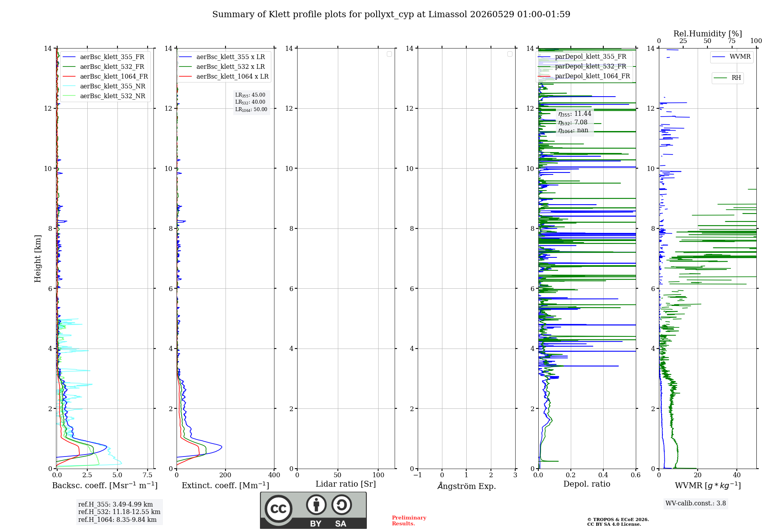The height and width of the screenshot is (532, 783).
Task: Click the '© TROPOS & ECoE 2026.' copyright line
Action: point(618,519)
